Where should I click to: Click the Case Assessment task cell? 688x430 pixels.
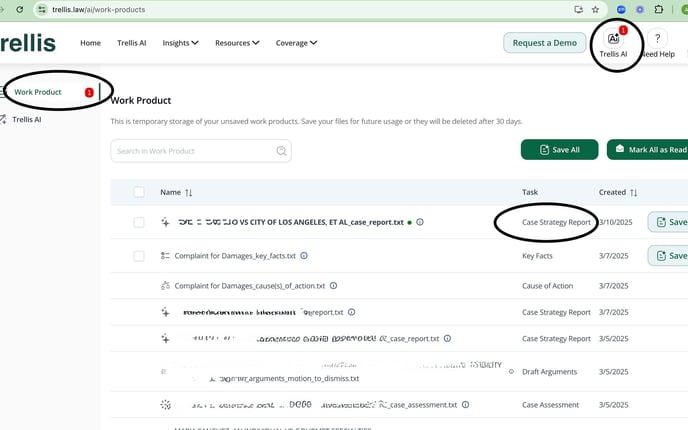click(x=550, y=405)
